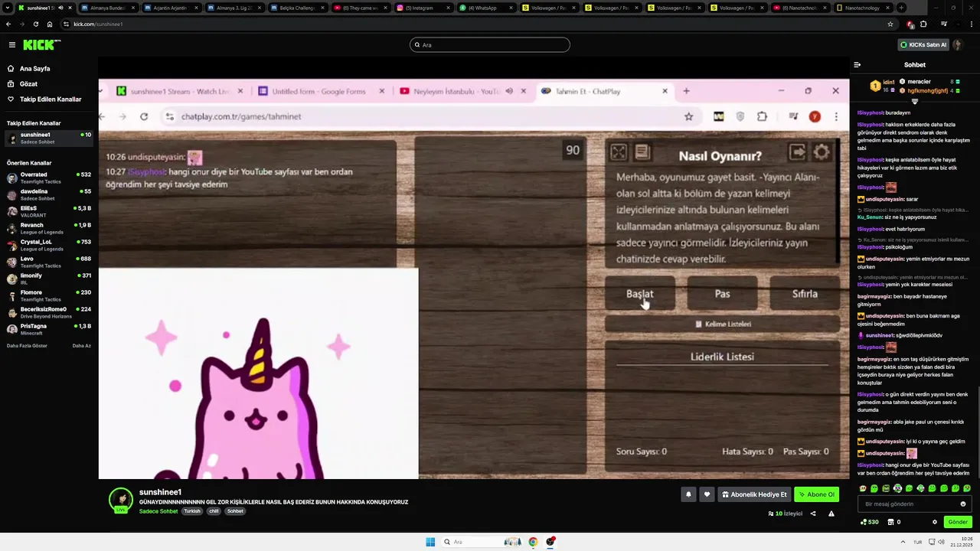Share the stream with the share icon

click(813, 514)
